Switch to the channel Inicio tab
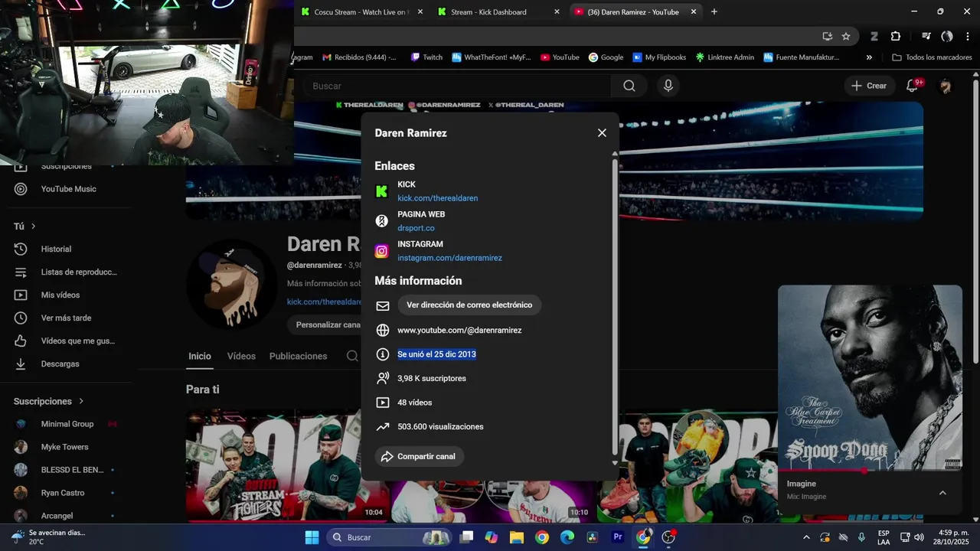This screenshot has height=551, width=980. (200, 356)
